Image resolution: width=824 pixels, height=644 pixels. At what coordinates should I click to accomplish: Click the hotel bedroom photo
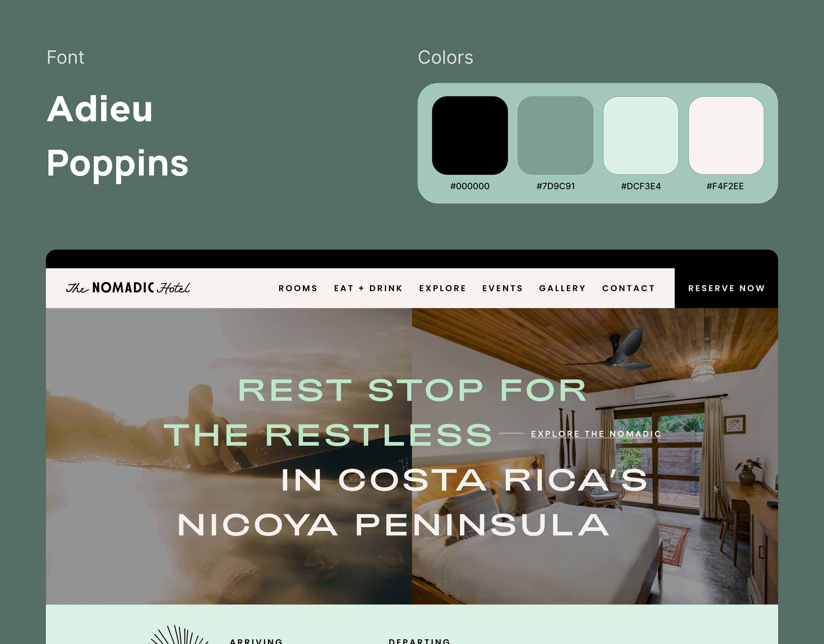(595, 456)
